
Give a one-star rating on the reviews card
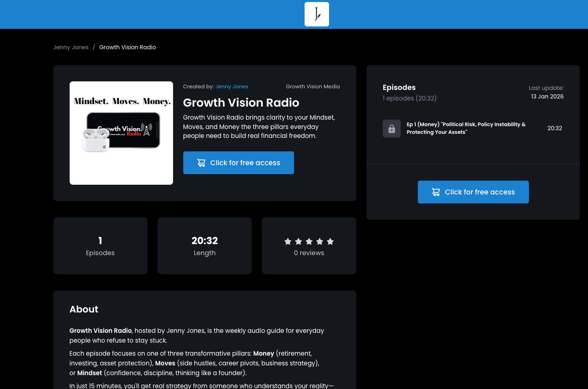pyautogui.click(x=288, y=241)
